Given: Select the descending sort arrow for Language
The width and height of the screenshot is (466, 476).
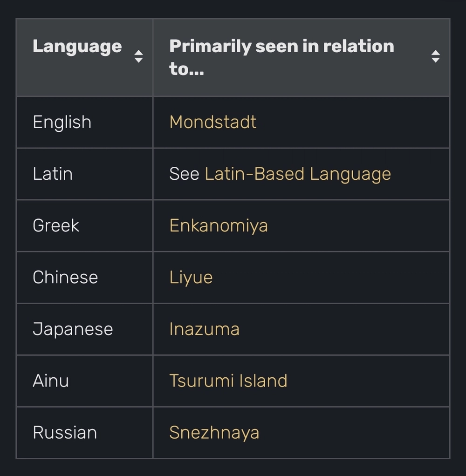Looking at the screenshot, I should [138, 61].
